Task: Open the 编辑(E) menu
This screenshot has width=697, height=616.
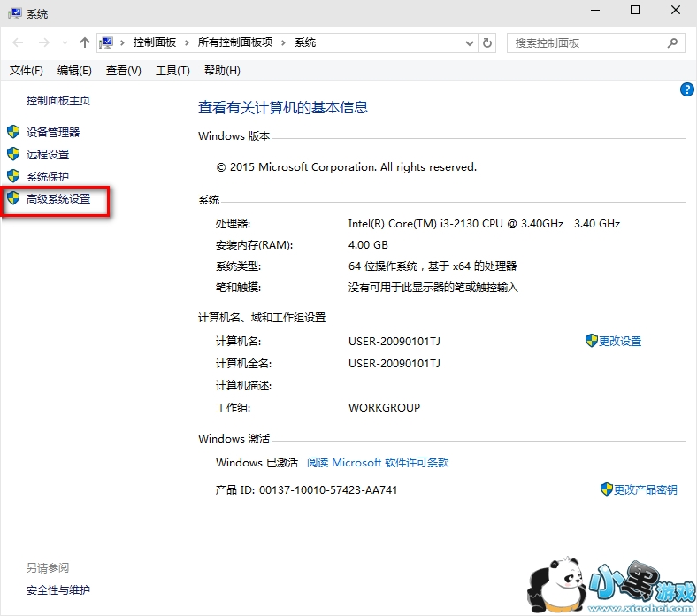Action: click(74, 71)
